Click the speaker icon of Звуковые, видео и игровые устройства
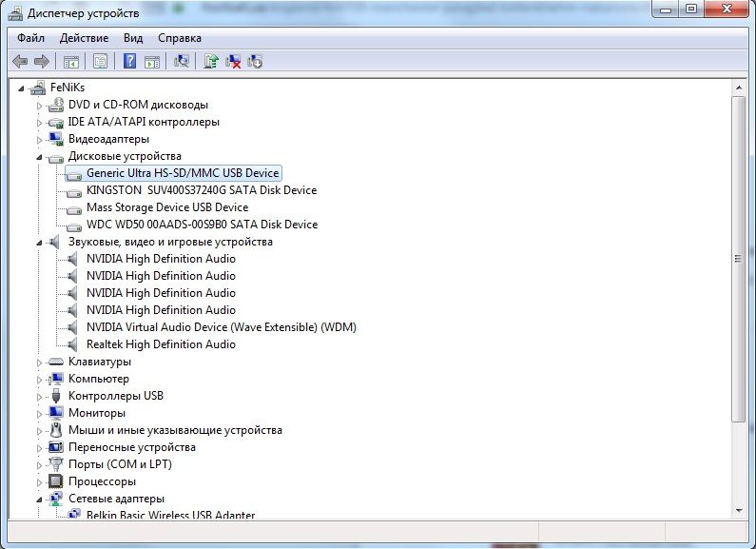 click(55, 242)
